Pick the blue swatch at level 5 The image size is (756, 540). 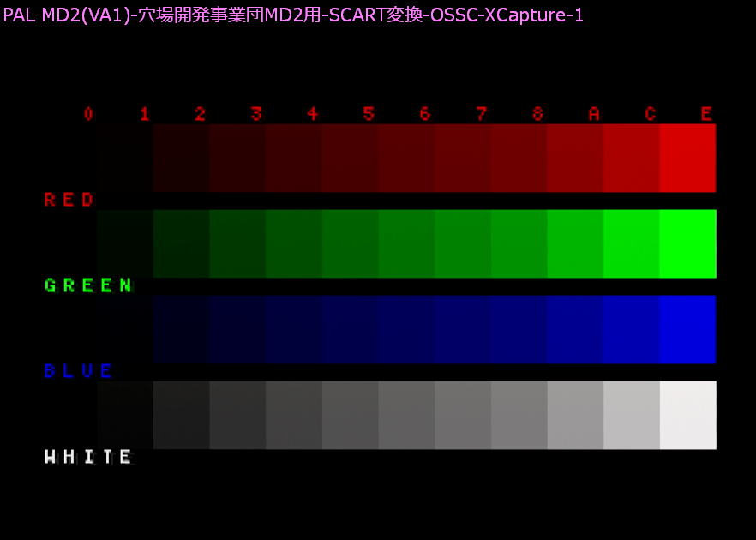point(350,329)
